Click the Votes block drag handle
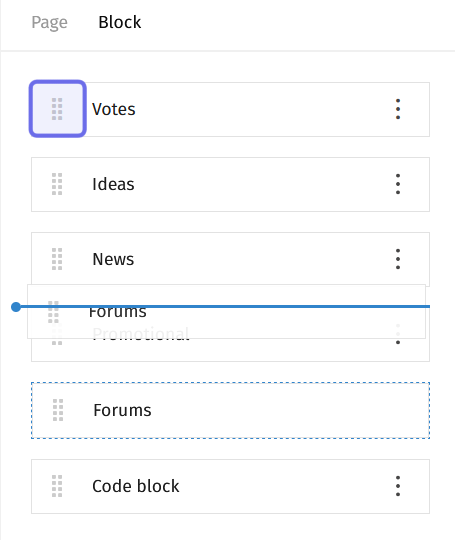 [57, 109]
